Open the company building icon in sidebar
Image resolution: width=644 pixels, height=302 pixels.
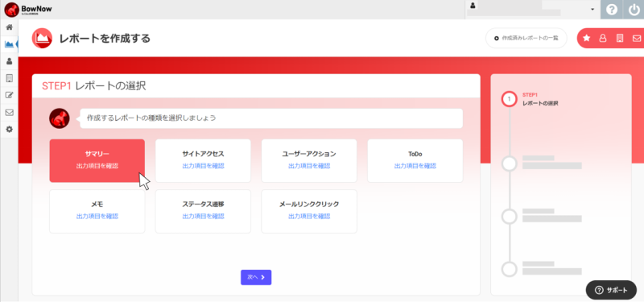click(9, 78)
